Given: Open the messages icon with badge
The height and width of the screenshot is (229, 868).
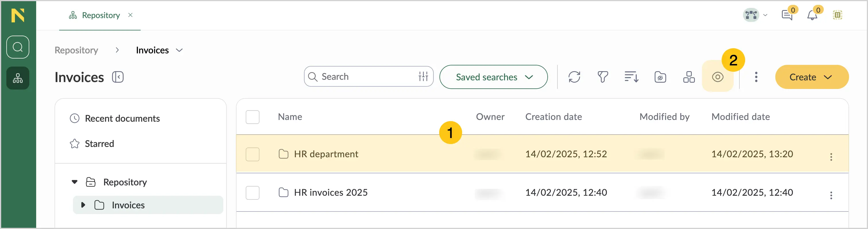Looking at the screenshot, I should pyautogui.click(x=787, y=15).
